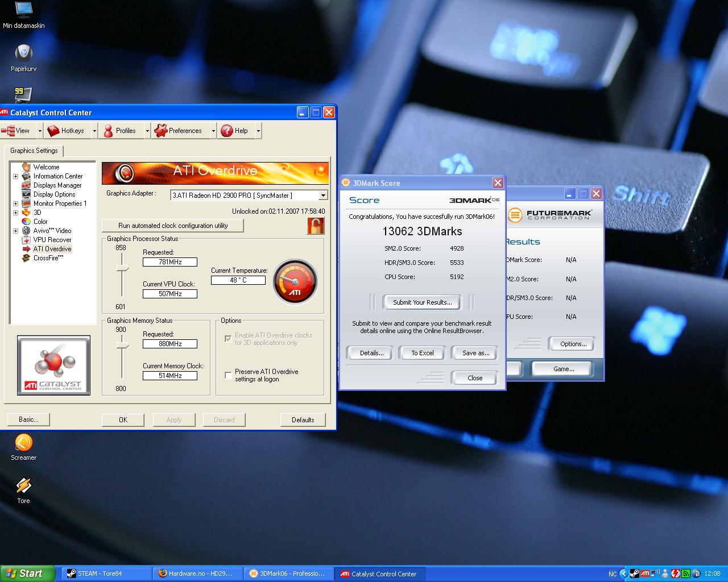Click Submit Your Results button
Viewport: 728px width, 582px height.
[x=423, y=302]
